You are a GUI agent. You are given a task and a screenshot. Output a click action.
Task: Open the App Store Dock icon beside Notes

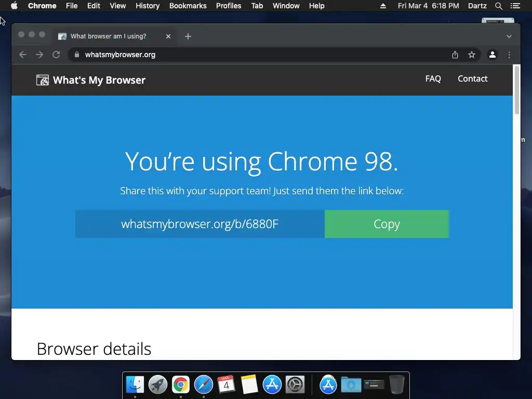pyautogui.click(x=272, y=385)
